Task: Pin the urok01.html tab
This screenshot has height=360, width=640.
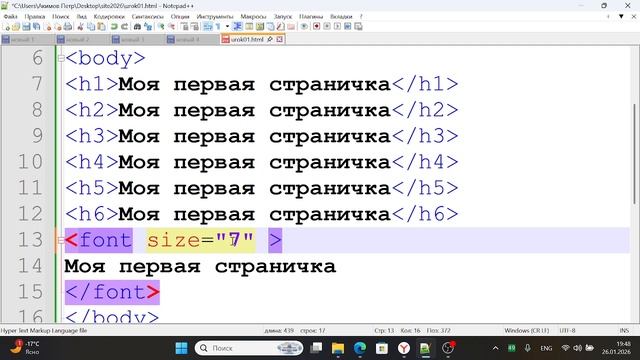Action: (x=270, y=39)
